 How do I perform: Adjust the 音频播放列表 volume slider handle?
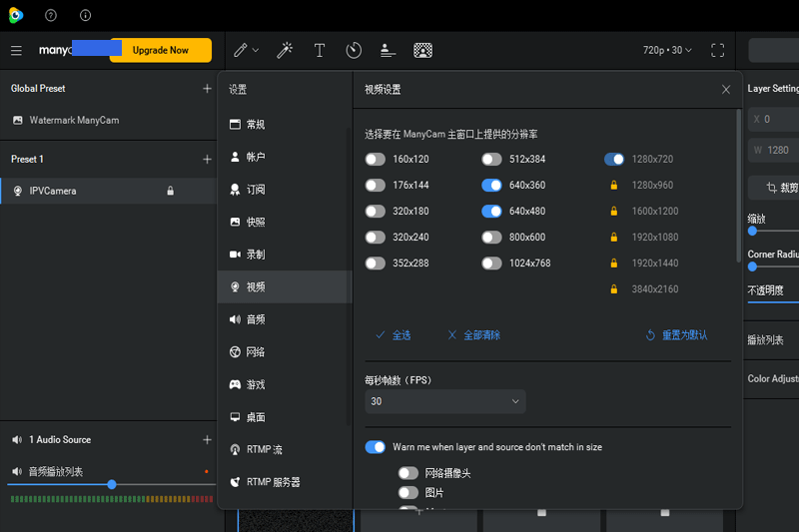[112, 485]
